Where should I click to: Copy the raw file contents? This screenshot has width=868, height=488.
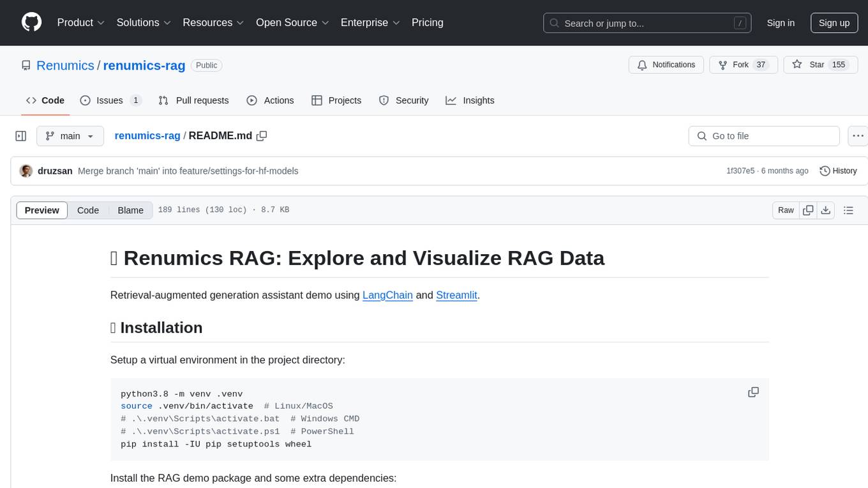(x=808, y=210)
